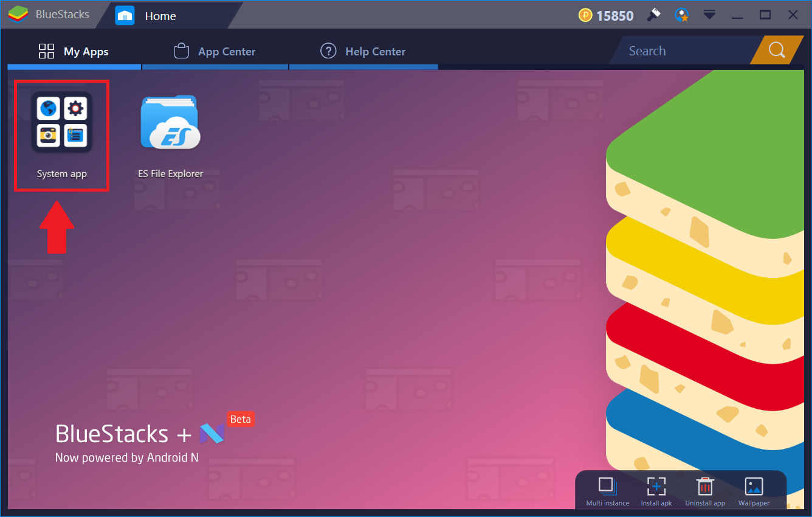Image resolution: width=812 pixels, height=517 pixels.
Task: Open the System app folder
Action: tap(61, 122)
